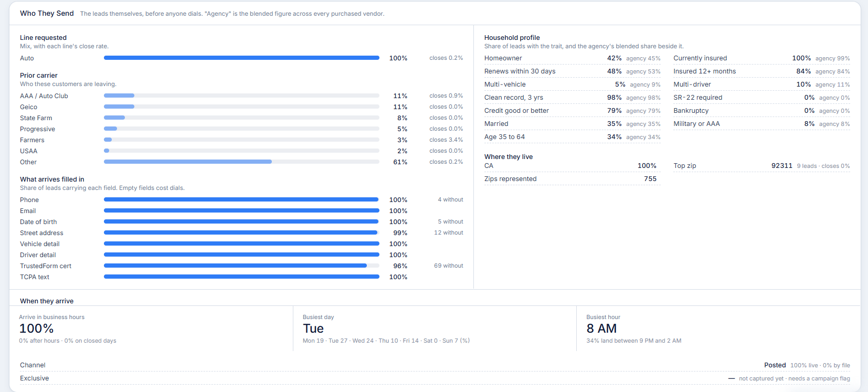Click the "Date of birth" field label
The height and width of the screenshot is (392, 868).
point(38,222)
